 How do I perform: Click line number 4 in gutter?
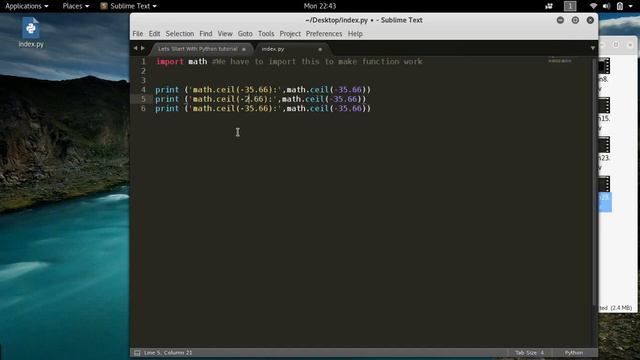[143, 90]
